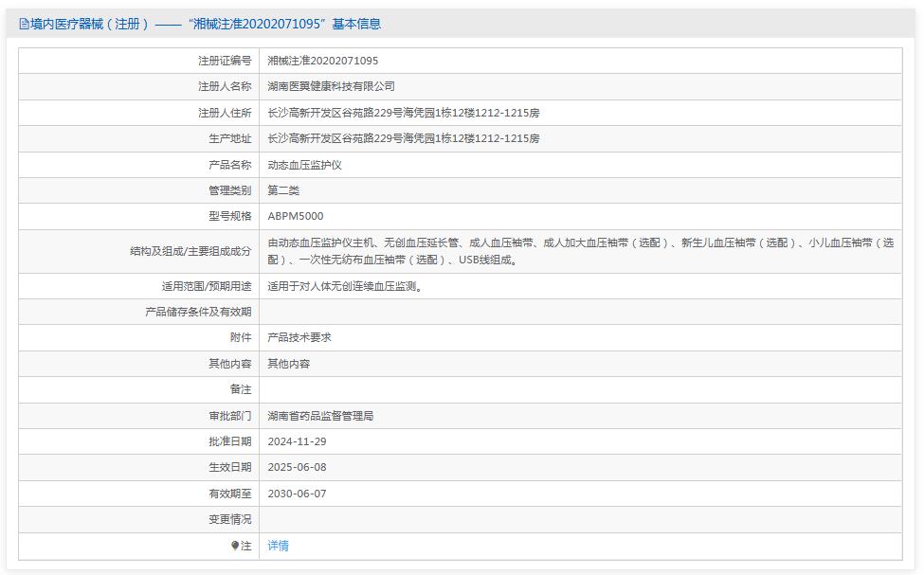This screenshot has height=575, width=924.
Task: Click the pin icon beside 注 label
Action: click(x=234, y=546)
